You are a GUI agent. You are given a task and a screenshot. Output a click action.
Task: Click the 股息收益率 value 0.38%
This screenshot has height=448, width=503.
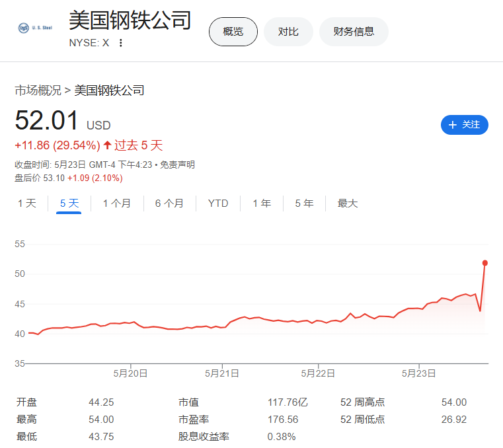click(x=282, y=437)
